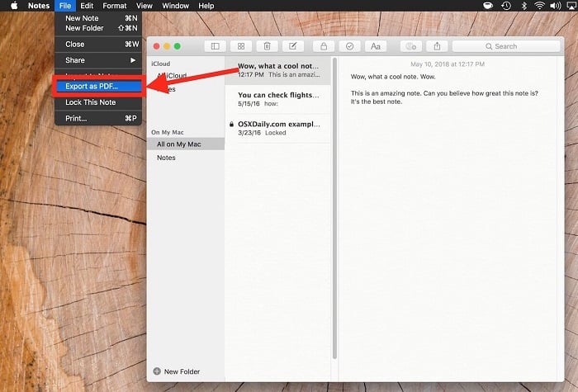578x392 pixels.
Task: Select All on My Mac folder
Action: click(178, 144)
